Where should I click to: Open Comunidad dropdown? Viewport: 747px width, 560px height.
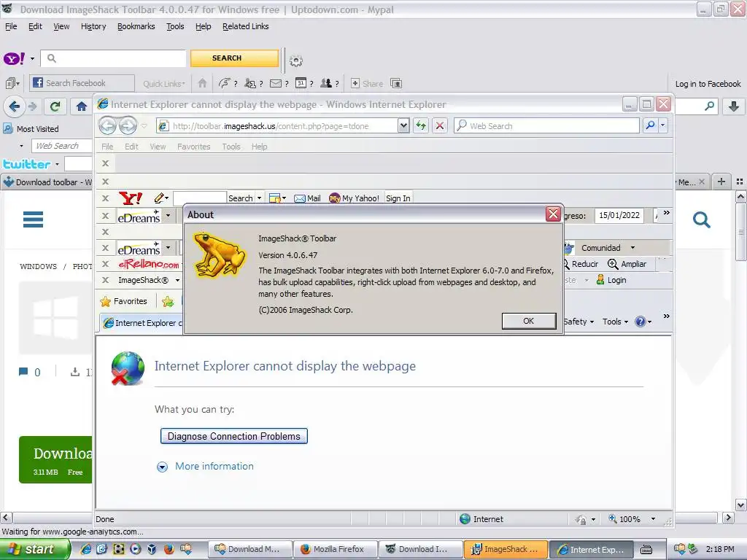click(x=632, y=248)
